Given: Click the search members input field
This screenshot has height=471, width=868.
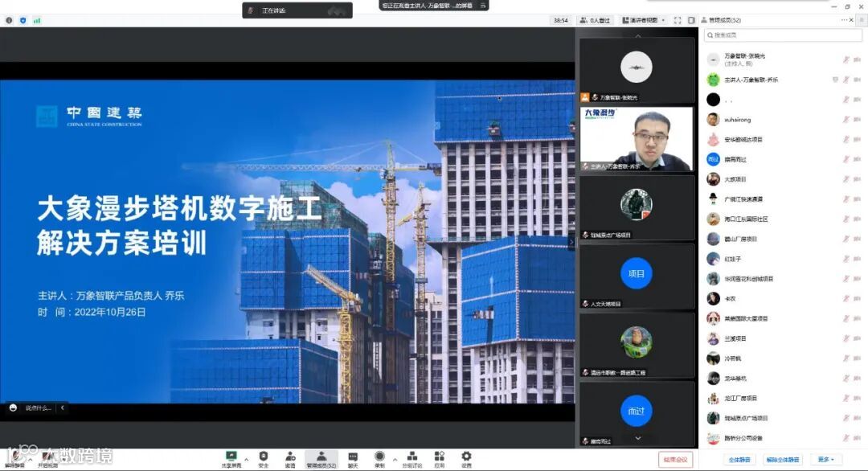Looking at the screenshot, I should pyautogui.click(x=783, y=35).
